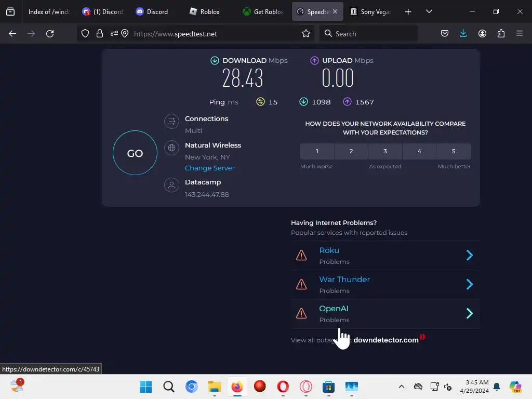Switch to the Roblox tab
Screen dimensions: 532x399
click(210, 12)
